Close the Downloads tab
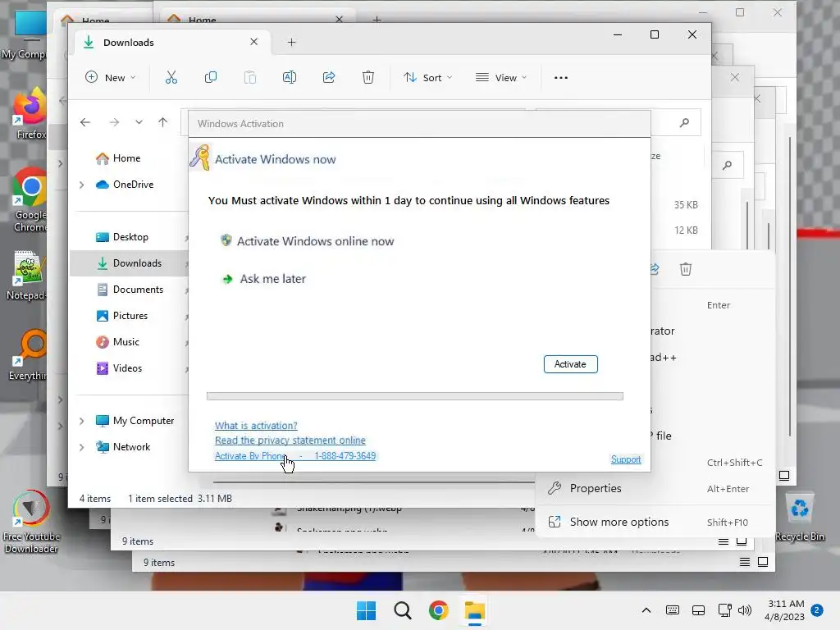 [254, 42]
